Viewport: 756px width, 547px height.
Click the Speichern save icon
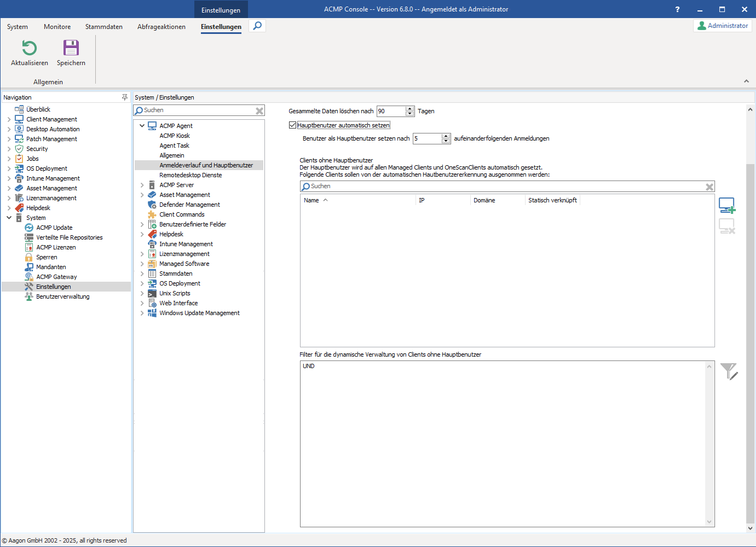71,48
